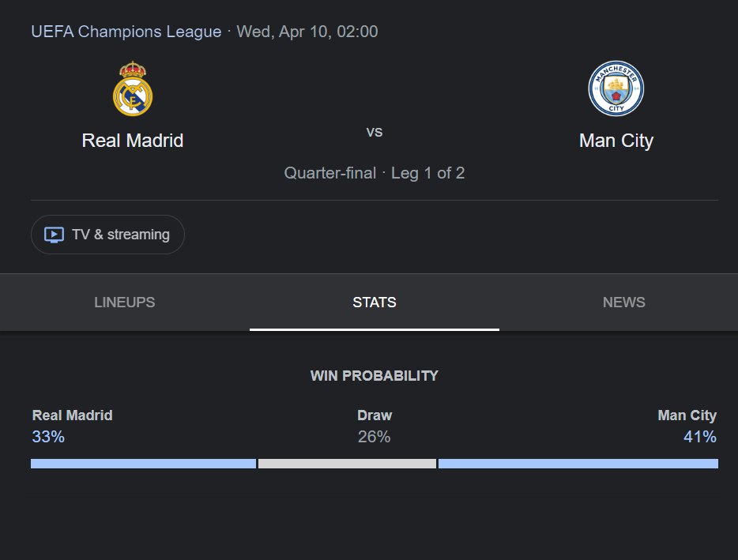Click the WIN PROBABILITY heading

[375, 375]
